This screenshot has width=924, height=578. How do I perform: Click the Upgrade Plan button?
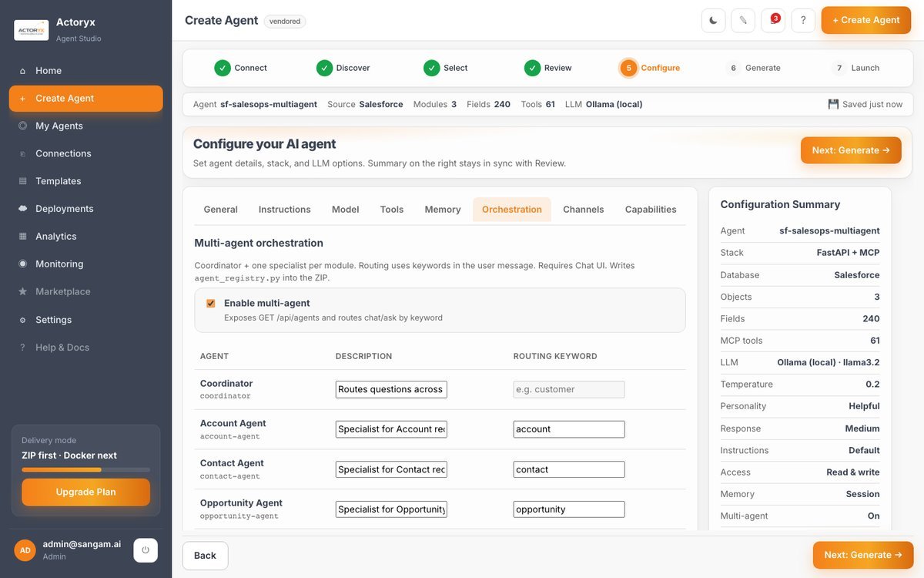(85, 492)
